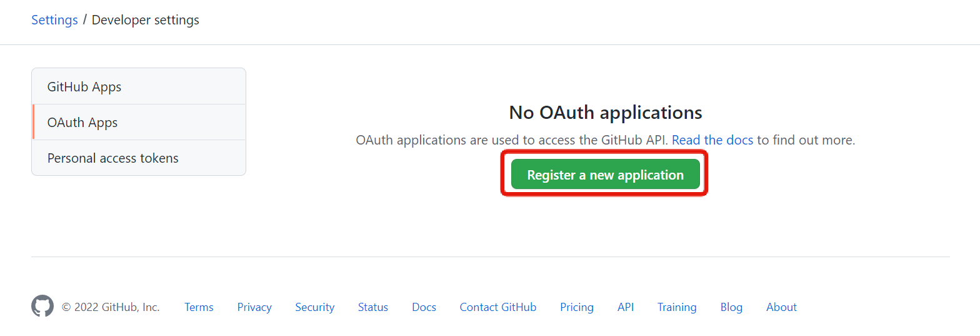Screen dimensions: 980x336
Task: Open the Read the docs link
Action: click(712, 140)
